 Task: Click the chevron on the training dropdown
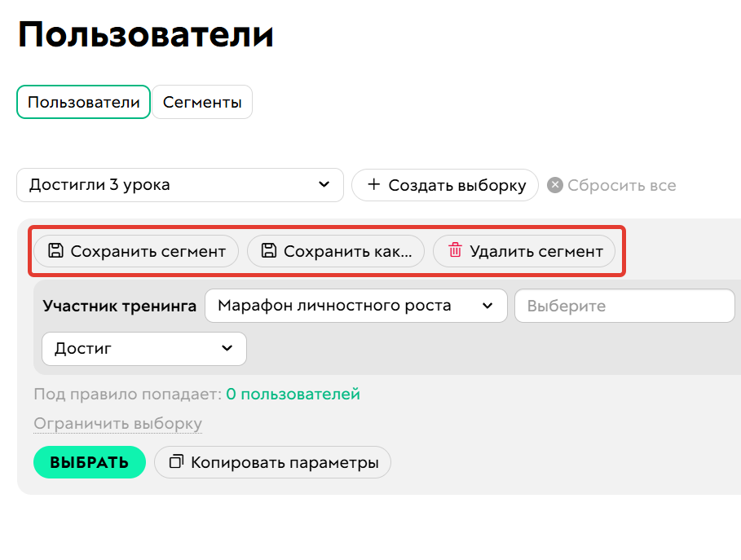[x=489, y=306]
